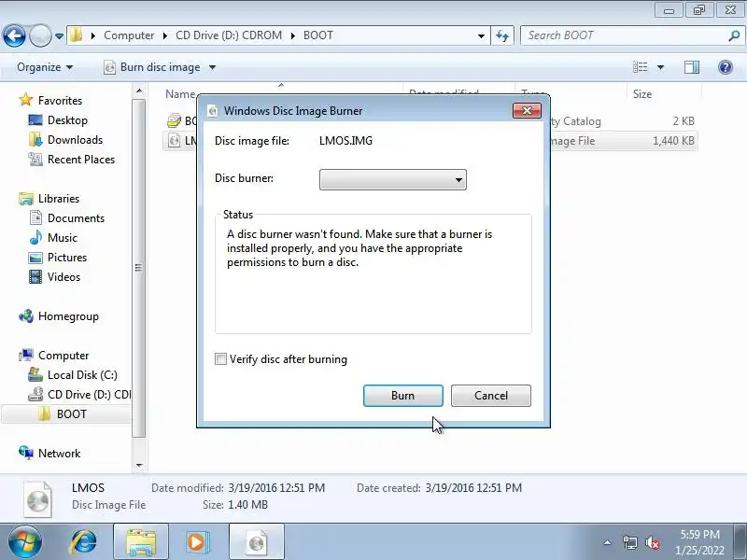Launch Internet Explorer from the taskbar
This screenshot has width=747, height=560.
tap(84, 542)
